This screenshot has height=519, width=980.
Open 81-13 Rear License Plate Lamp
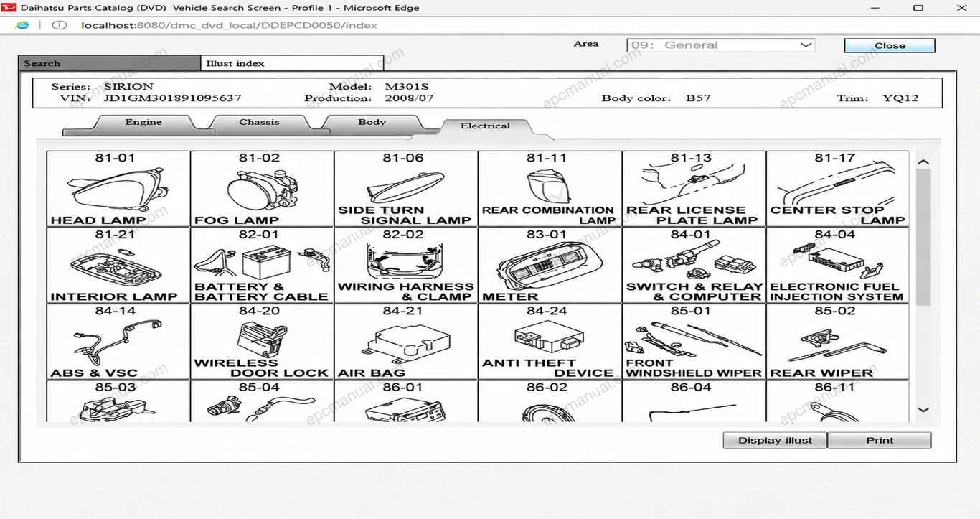(694, 189)
